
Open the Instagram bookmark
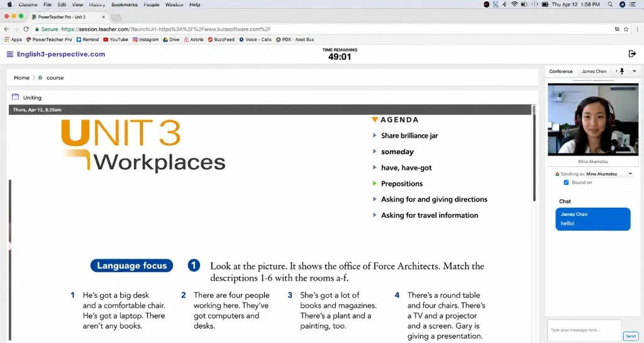145,40
